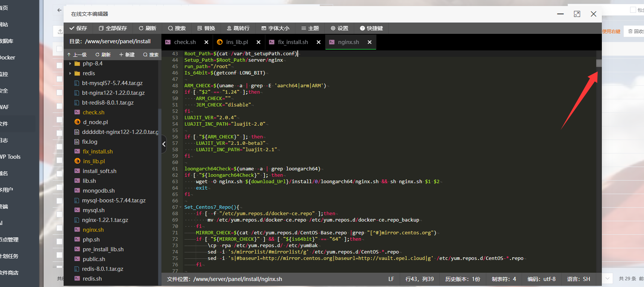
Task: Save the file with 保存 button
Action: 78,28
